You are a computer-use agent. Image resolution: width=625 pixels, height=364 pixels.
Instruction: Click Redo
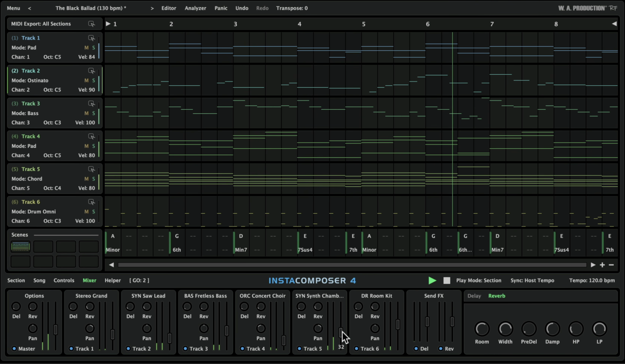coord(262,8)
